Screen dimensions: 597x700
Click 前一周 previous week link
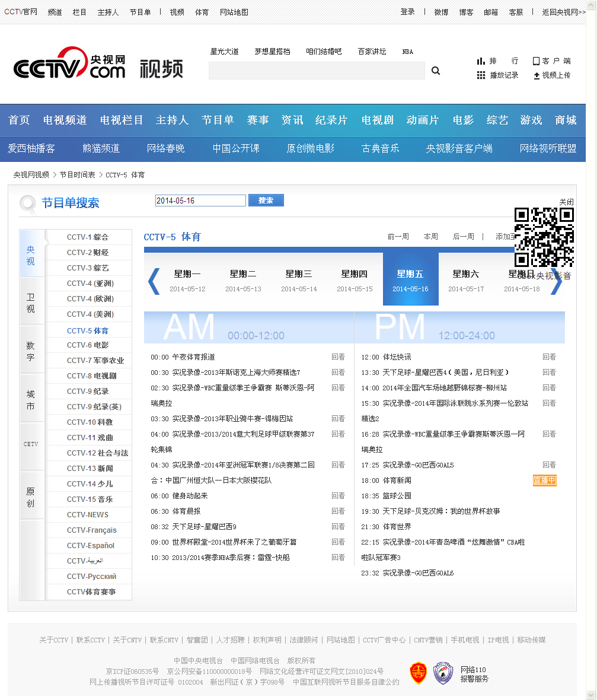pos(398,237)
